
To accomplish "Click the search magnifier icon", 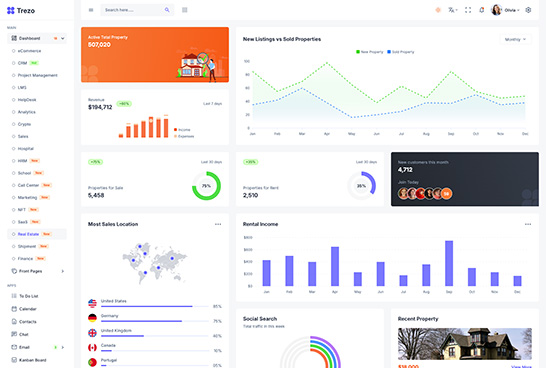I will tap(167, 10).
